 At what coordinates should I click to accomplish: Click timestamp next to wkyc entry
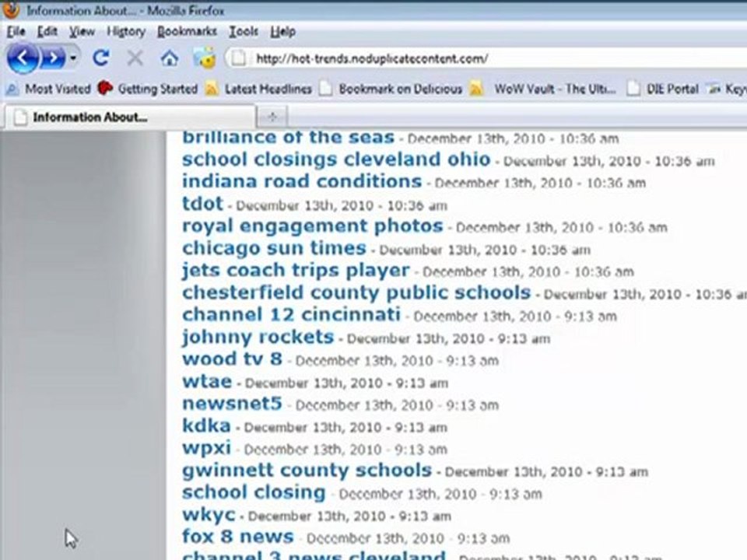[349, 516]
